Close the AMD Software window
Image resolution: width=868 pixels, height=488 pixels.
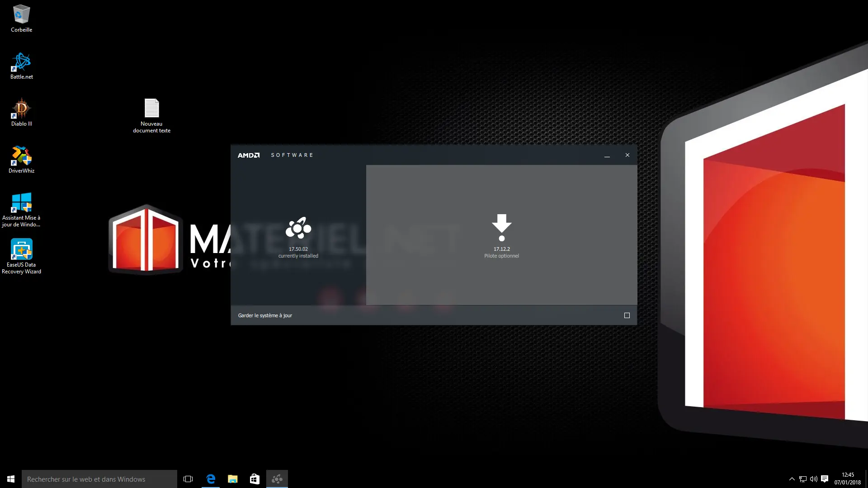click(627, 155)
